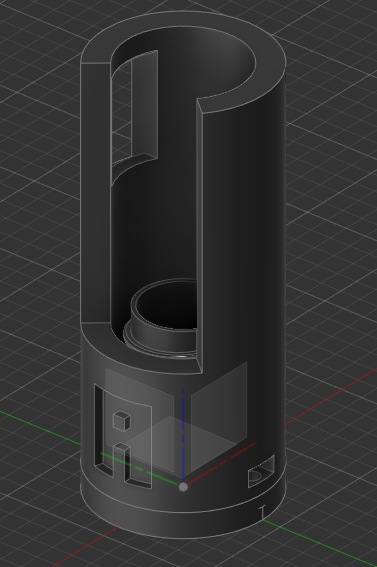Select the horizontal translucent origin plane

tap(181, 443)
